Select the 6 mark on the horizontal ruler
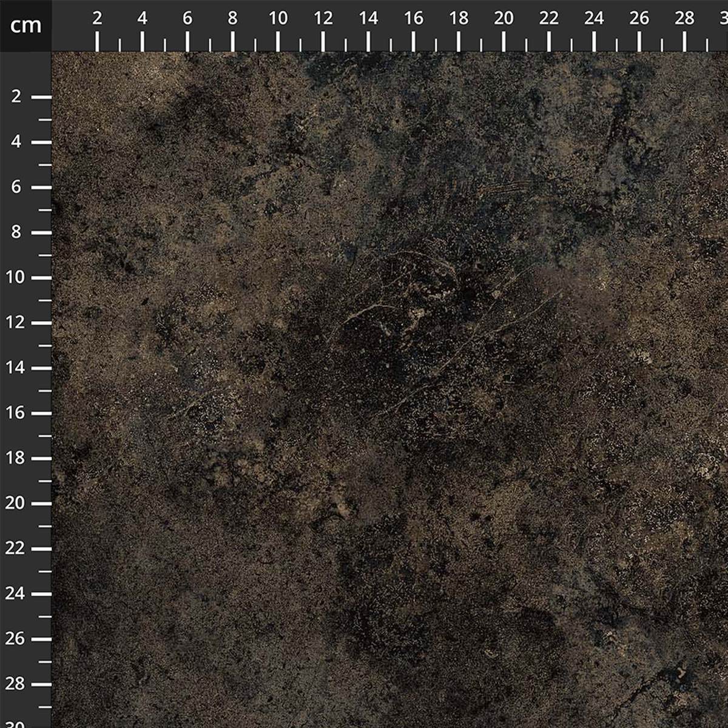Image resolution: width=728 pixels, height=728 pixels. [x=187, y=19]
